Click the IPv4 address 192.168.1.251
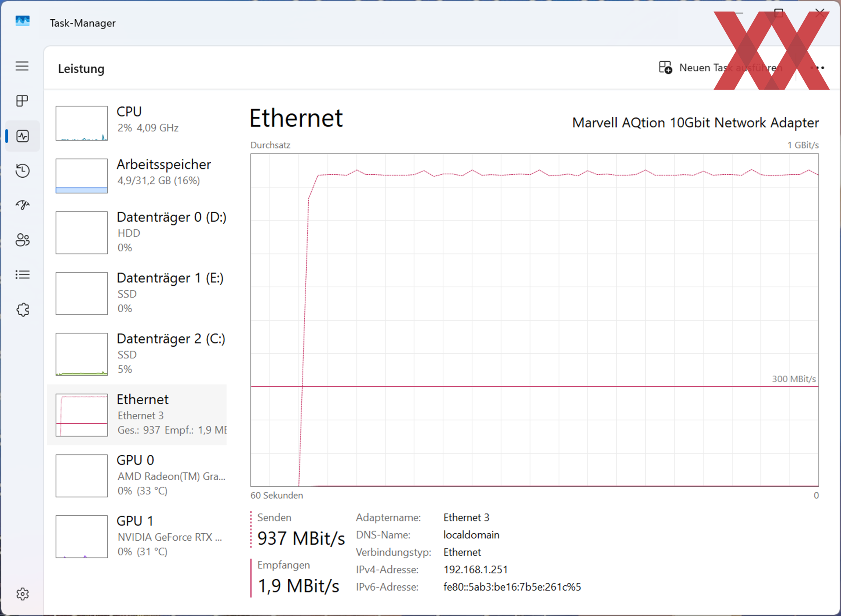Image resolution: width=841 pixels, height=616 pixels. click(x=475, y=570)
